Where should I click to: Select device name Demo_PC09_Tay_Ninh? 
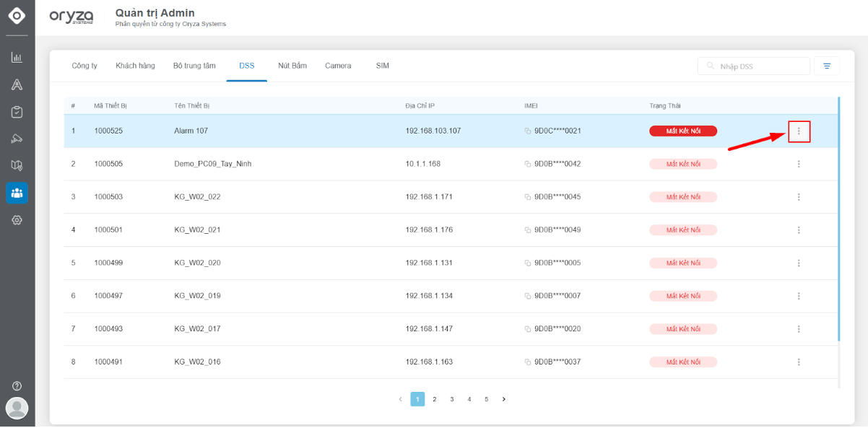point(213,165)
